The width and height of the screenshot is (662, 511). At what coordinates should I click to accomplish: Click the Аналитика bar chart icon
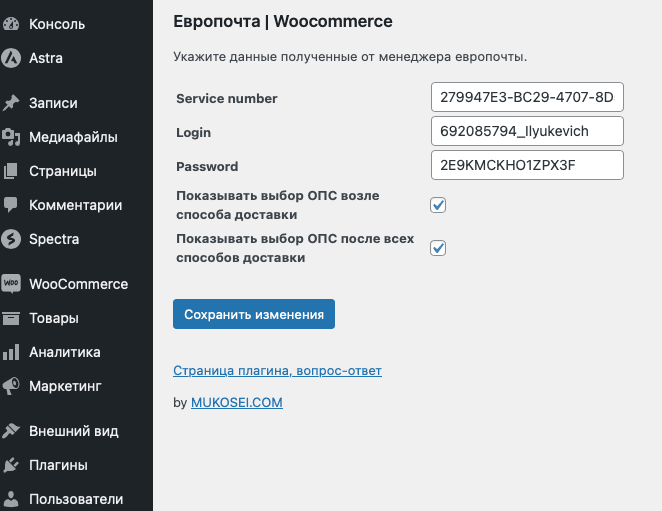tap(12, 352)
